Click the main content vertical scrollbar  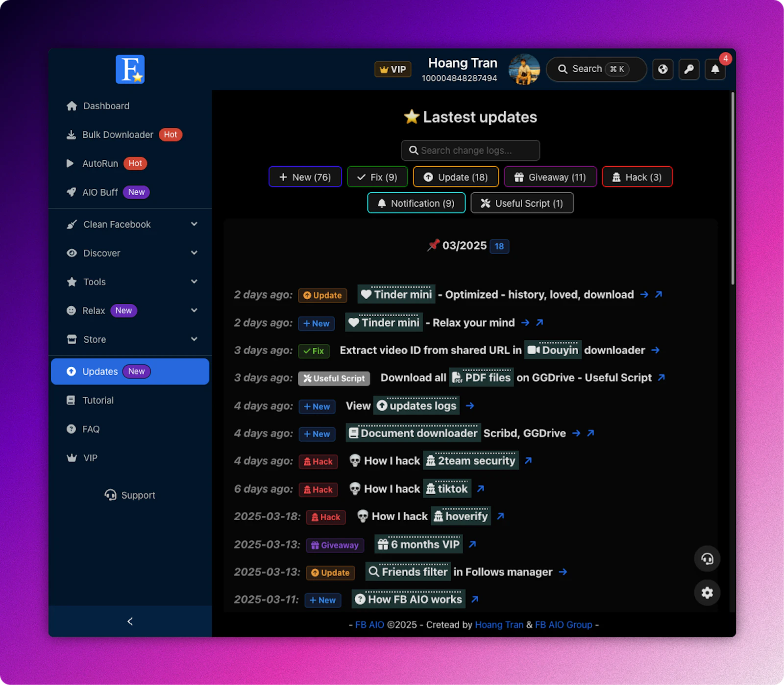click(733, 188)
